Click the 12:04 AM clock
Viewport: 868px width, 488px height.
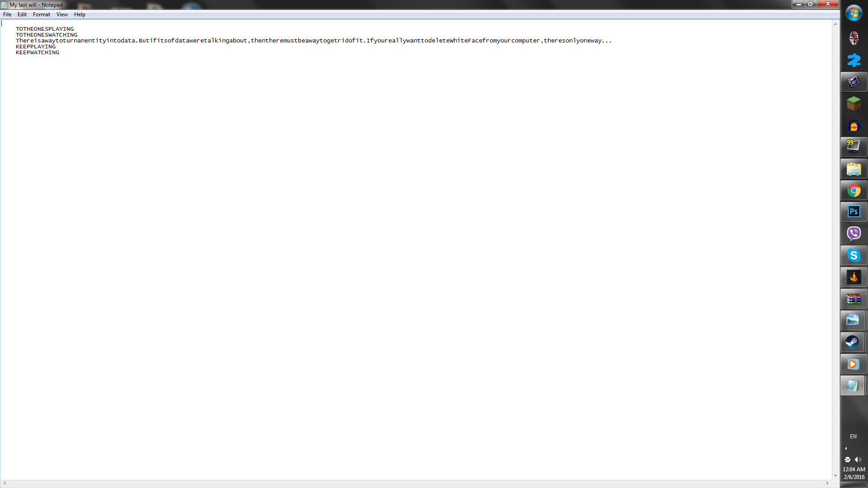[854, 469]
